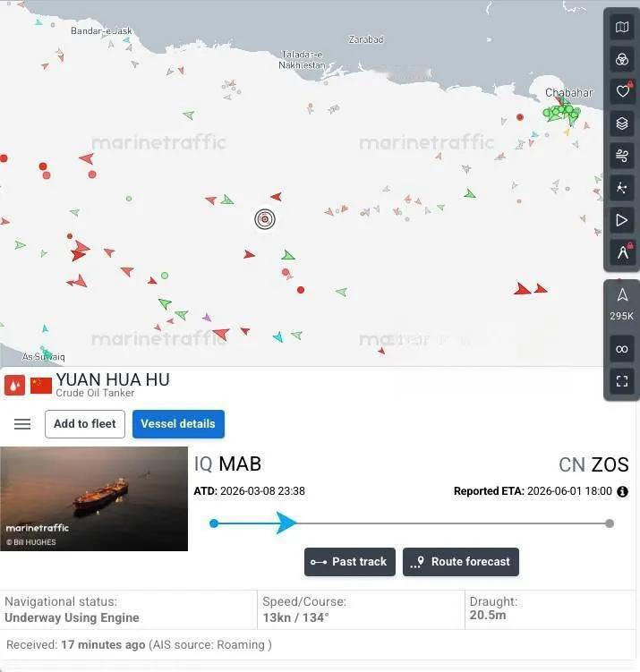Viewport: 640px width, 672px height.
Task: Click destination port CN ZOS
Action: point(593,465)
